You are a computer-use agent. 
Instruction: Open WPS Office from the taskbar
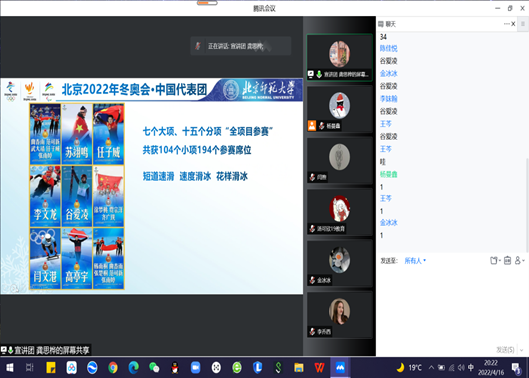click(x=319, y=368)
